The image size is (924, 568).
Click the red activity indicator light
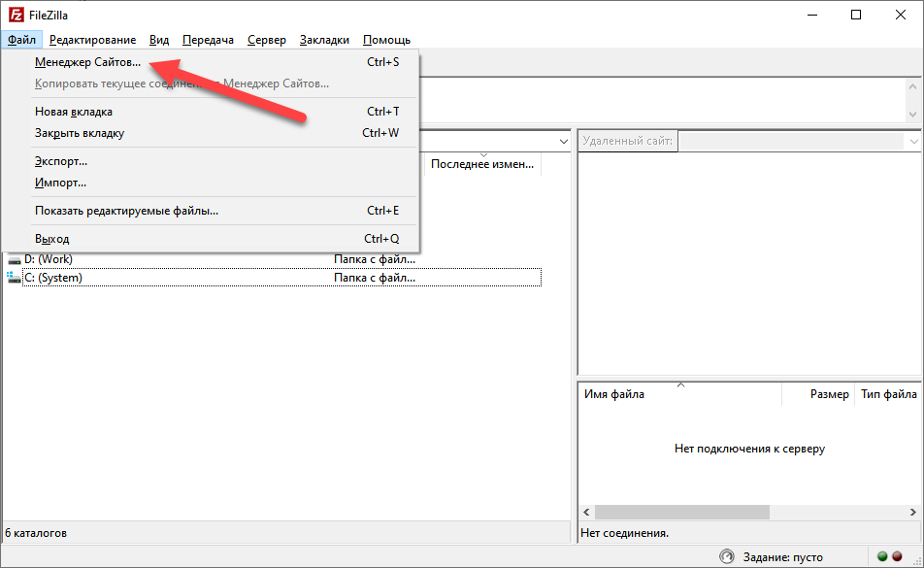point(898,556)
